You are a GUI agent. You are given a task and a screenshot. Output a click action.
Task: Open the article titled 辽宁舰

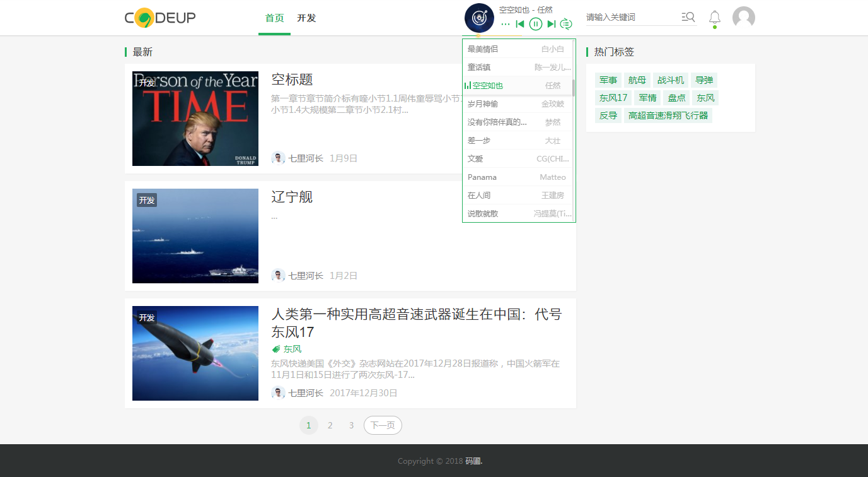pyautogui.click(x=292, y=197)
